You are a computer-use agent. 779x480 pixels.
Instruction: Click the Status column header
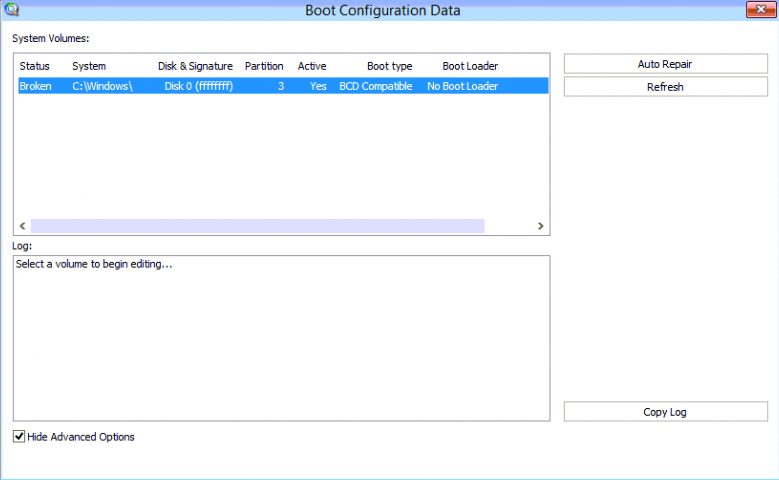tap(34, 66)
